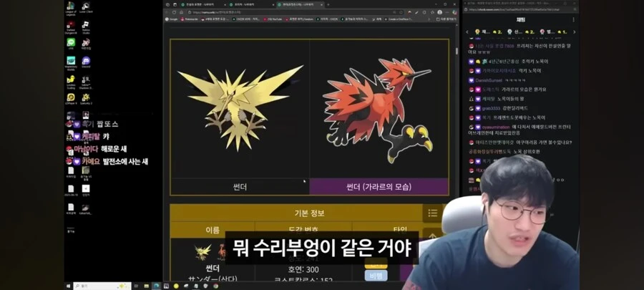Open the Windows Start menu
The image size is (644, 290).
[x=68, y=286]
